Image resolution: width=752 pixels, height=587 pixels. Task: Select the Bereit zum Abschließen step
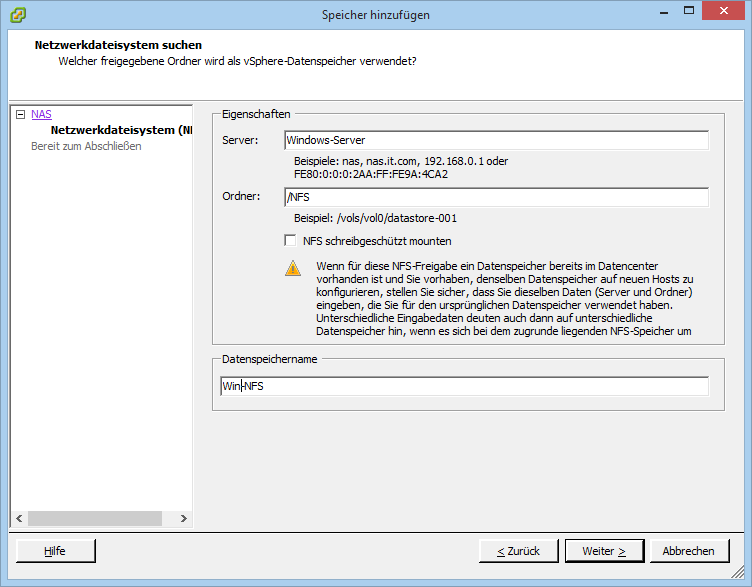point(86,146)
